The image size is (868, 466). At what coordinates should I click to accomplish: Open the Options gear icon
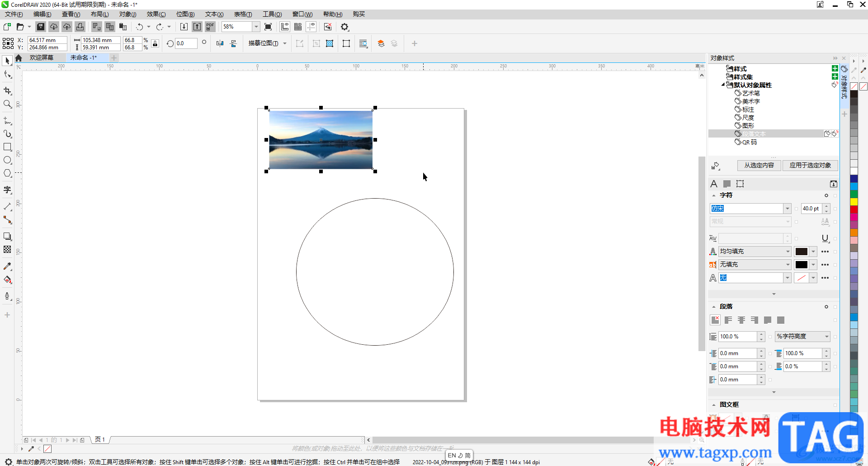[345, 27]
